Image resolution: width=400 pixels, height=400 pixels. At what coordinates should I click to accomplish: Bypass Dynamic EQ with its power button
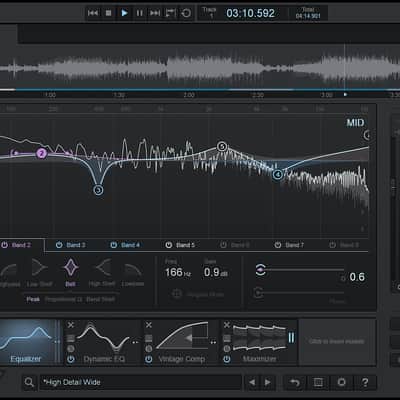(71, 359)
